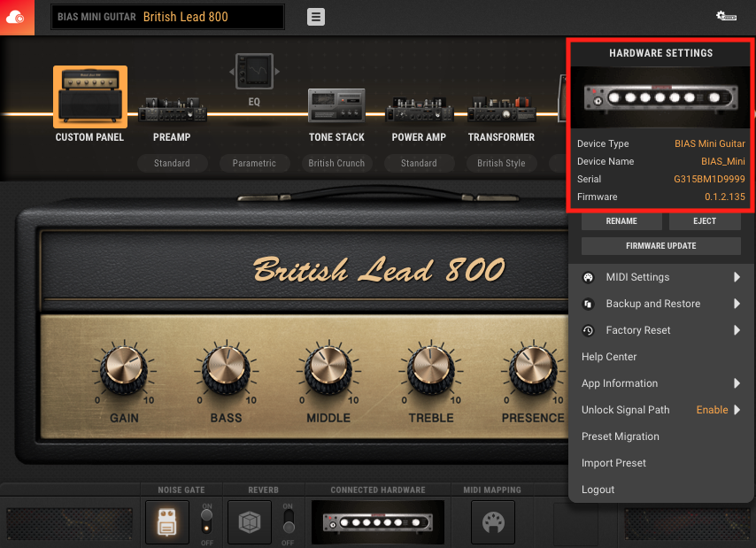Click the British Lead 800 preset name
The image size is (756, 548).
(x=186, y=17)
